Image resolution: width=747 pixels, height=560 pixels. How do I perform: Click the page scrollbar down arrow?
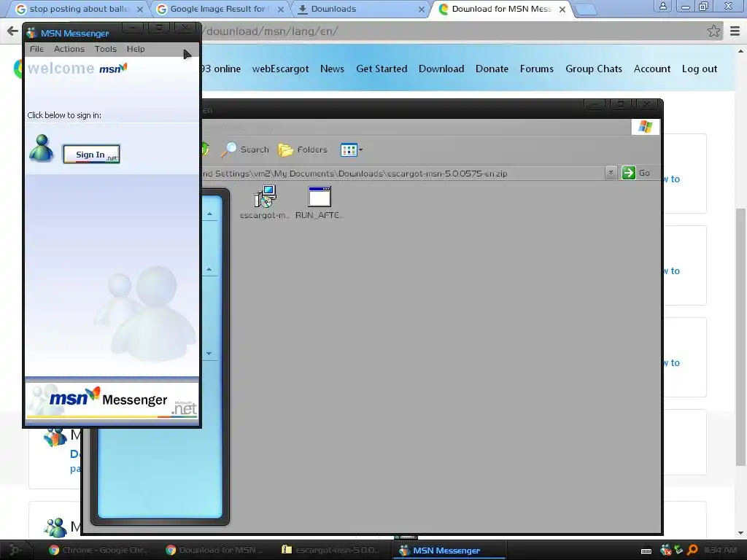tap(740, 533)
